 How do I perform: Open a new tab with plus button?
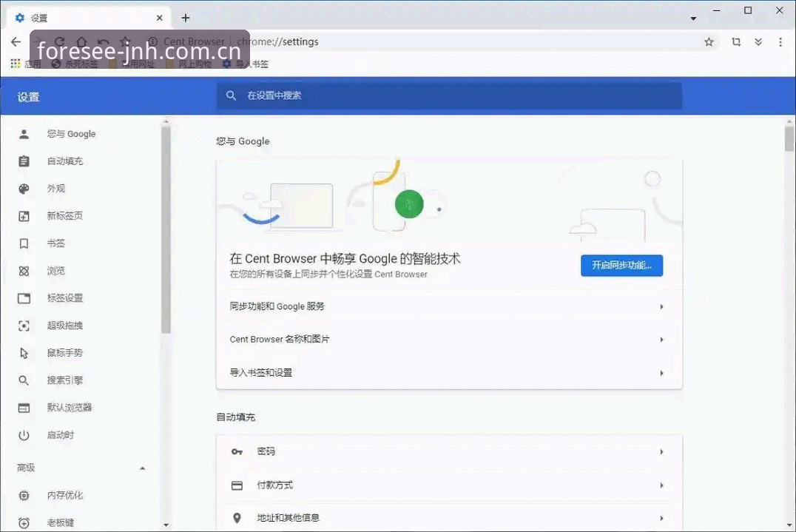point(185,18)
